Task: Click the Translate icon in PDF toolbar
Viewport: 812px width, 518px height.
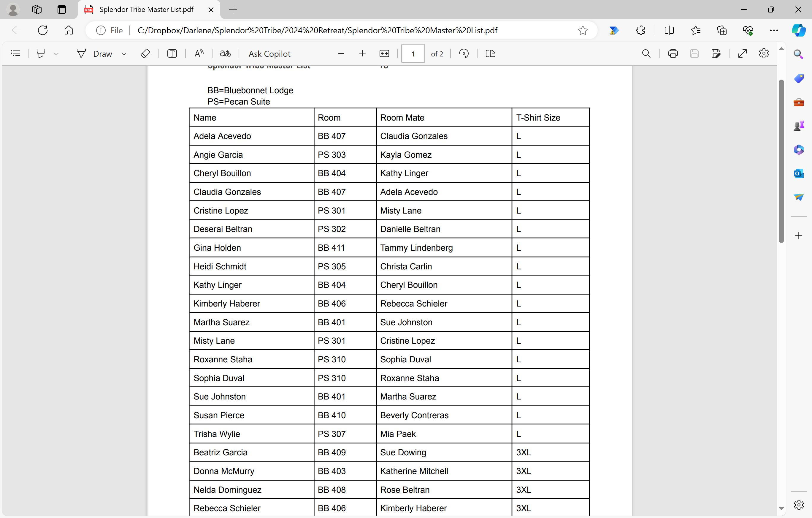Action: tap(225, 53)
